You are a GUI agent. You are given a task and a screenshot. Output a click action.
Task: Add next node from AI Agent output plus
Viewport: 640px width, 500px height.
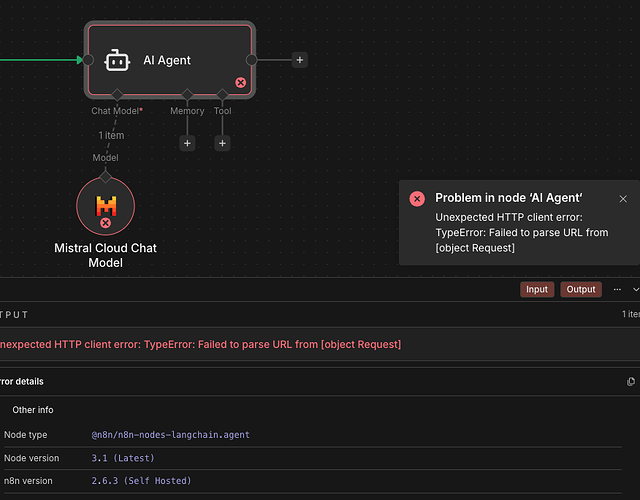(x=300, y=60)
